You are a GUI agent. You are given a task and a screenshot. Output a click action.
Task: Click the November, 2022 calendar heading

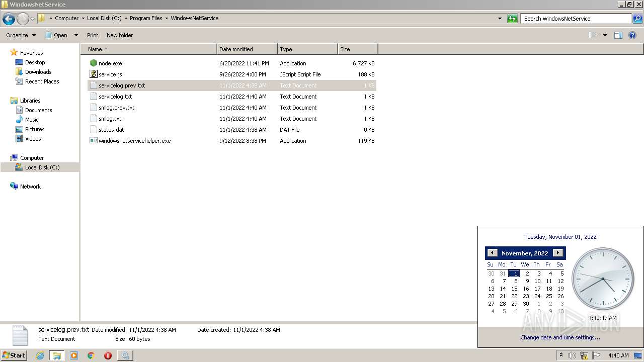click(525, 253)
